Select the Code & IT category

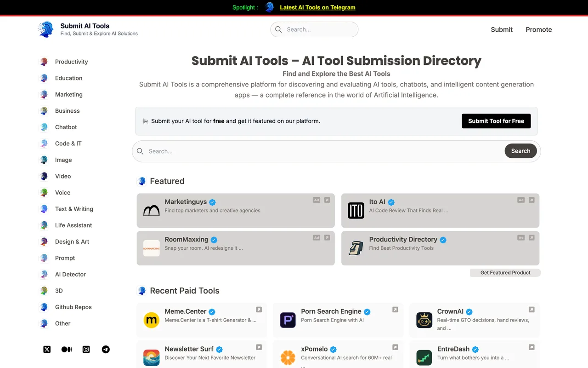[68, 144]
